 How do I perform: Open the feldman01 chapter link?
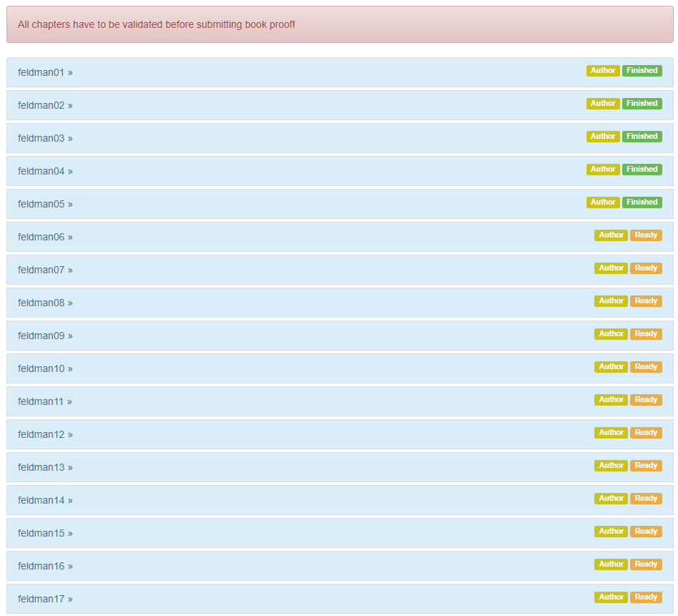pos(45,72)
